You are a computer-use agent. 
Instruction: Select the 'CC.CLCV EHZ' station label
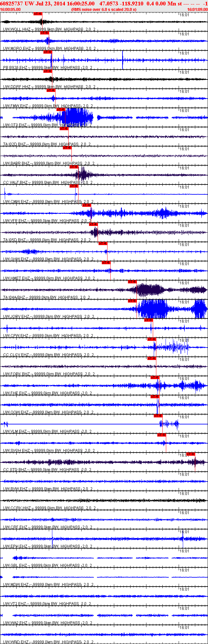(16, 355)
